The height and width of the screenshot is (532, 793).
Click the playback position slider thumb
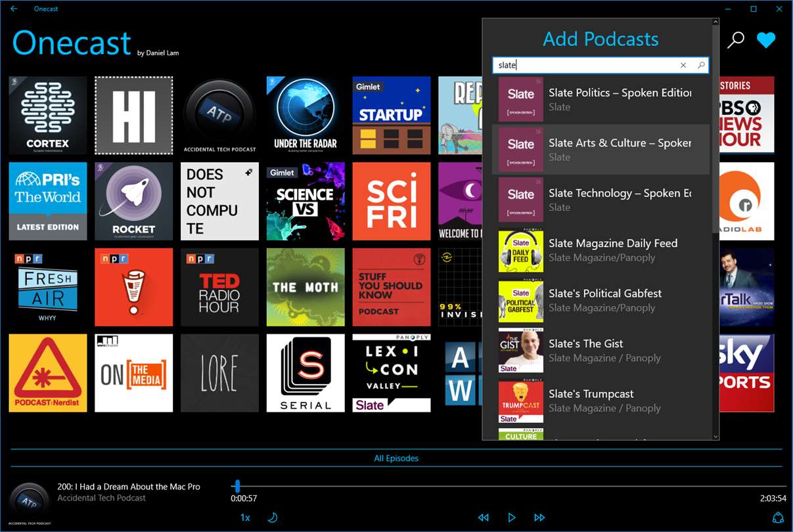tap(237, 487)
